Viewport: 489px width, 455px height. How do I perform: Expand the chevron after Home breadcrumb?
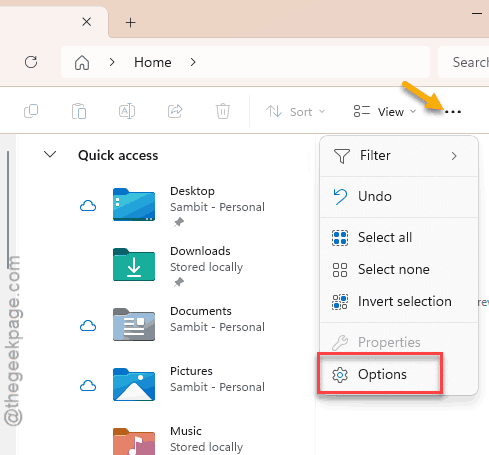pos(193,62)
